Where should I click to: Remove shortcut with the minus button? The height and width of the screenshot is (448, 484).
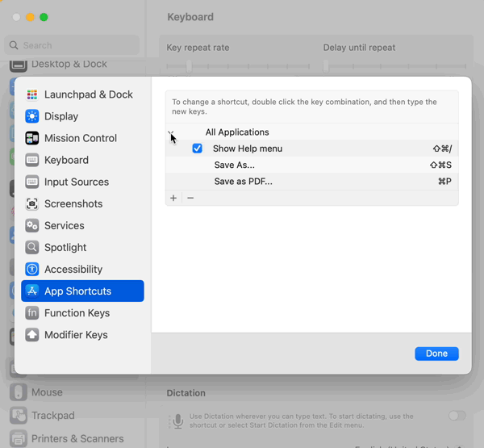(190, 198)
